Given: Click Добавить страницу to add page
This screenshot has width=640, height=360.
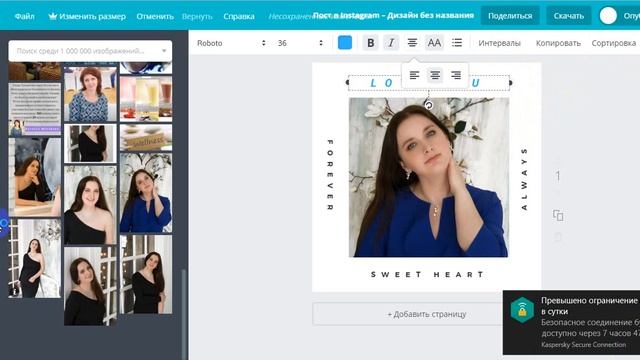Looking at the screenshot, I should pos(427,314).
